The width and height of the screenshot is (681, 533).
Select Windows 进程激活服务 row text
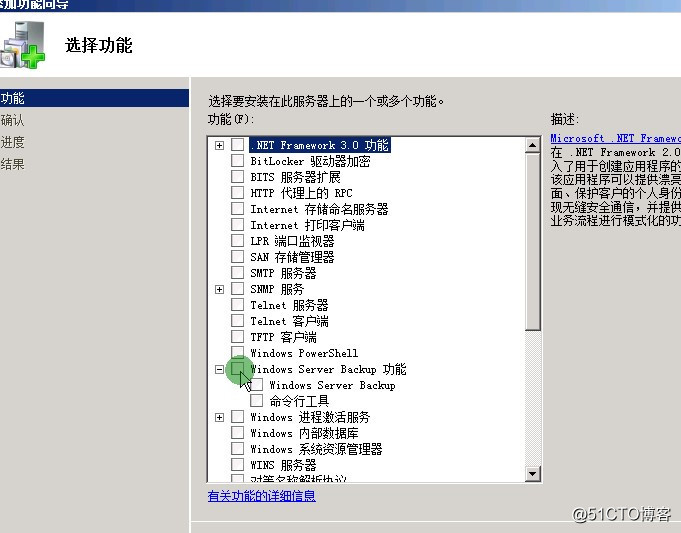coord(310,417)
